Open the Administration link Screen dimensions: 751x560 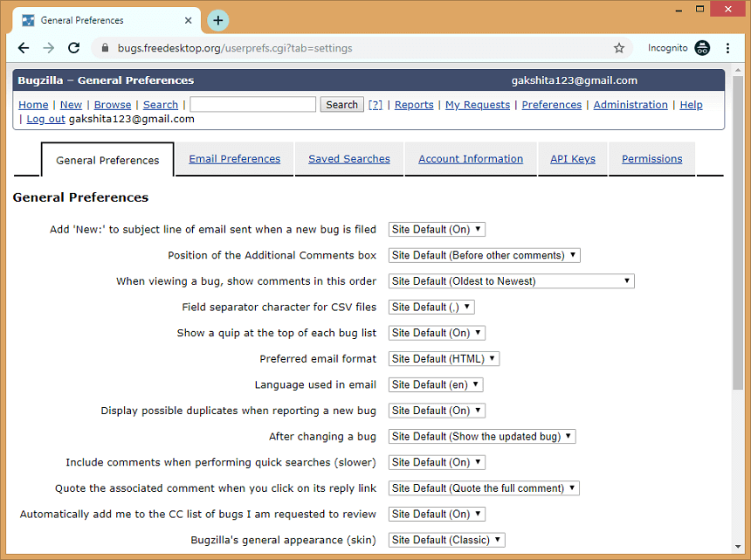630,105
